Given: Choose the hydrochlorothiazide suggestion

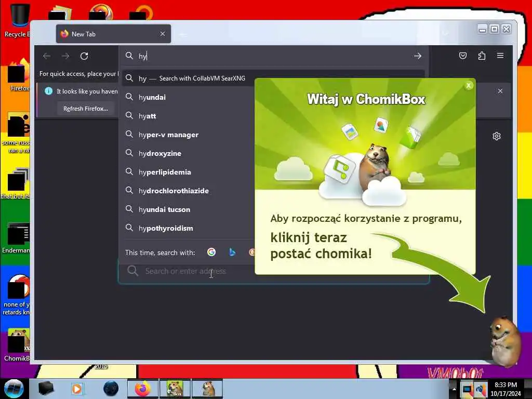Looking at the screenshot, I should (x=188, y=191).
